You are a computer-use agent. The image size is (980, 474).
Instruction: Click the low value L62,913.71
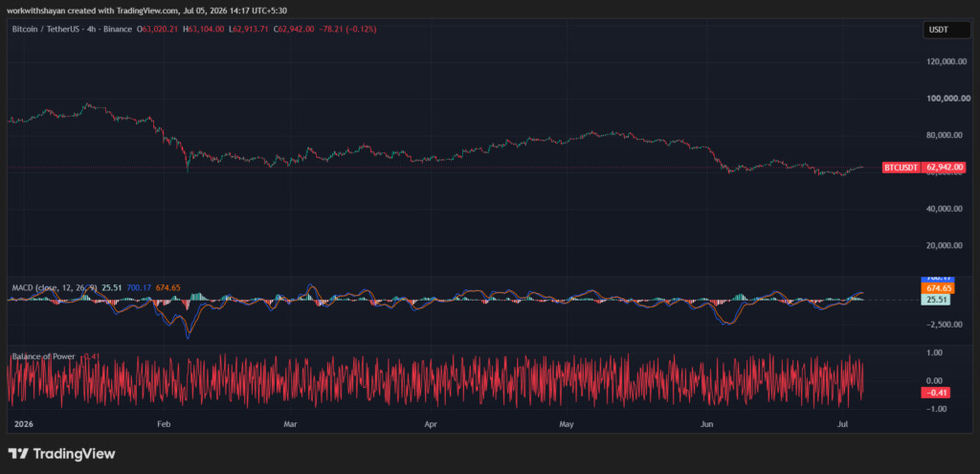coord(250,30)
